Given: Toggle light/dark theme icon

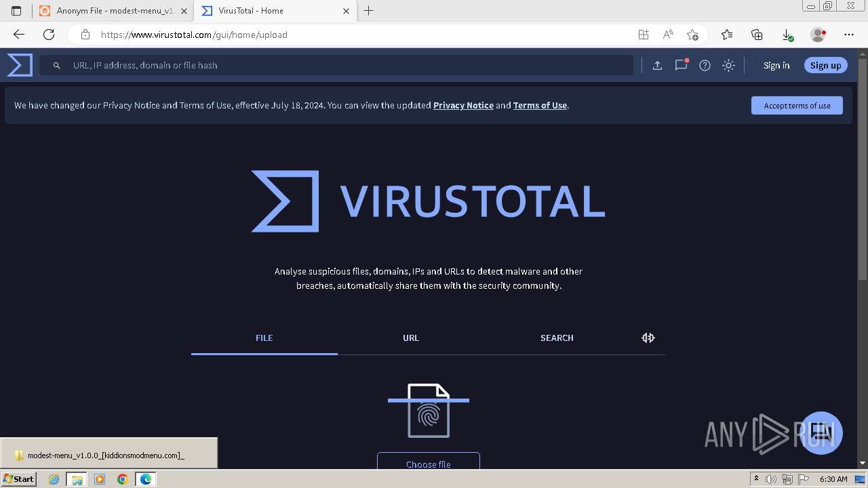Looking at the screenshot, I should pos(728,65).
